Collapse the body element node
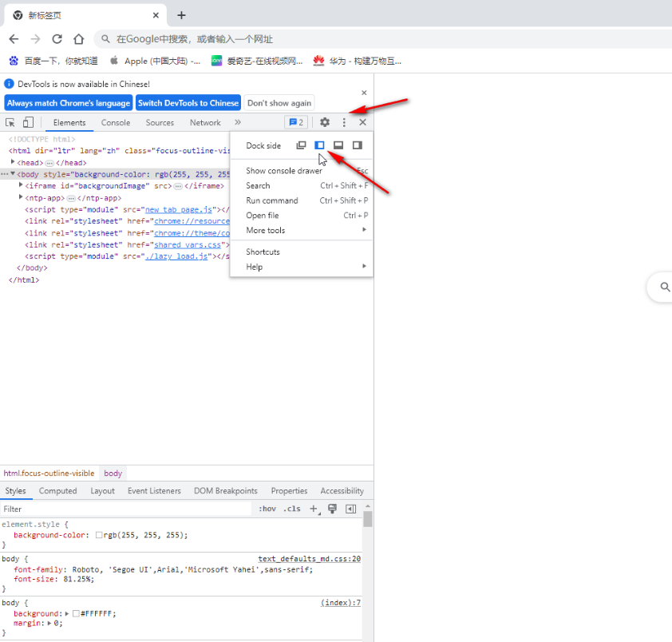Viewport: 672px width, 642px height. 13,174
